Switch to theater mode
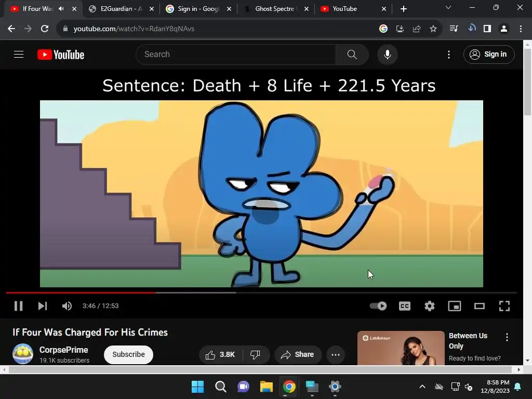This screenshot has height=399, width=532. pos(480,306)
